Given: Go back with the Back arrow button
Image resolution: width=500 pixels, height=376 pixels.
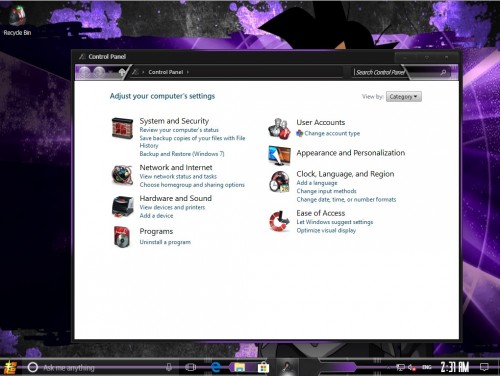Looking at the screenshot, I should click(x=85, y=72).
